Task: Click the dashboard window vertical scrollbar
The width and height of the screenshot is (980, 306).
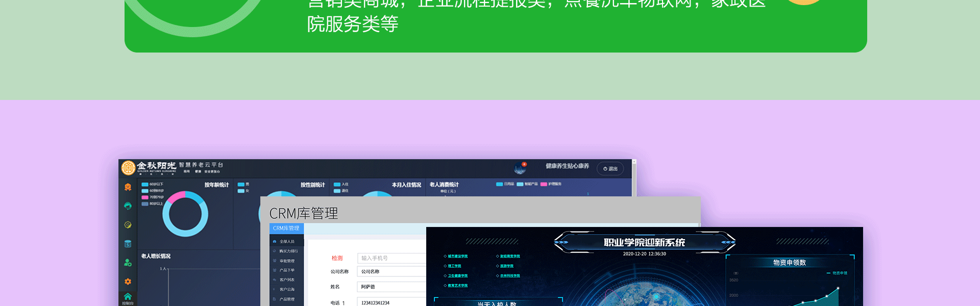Action: 634,178
